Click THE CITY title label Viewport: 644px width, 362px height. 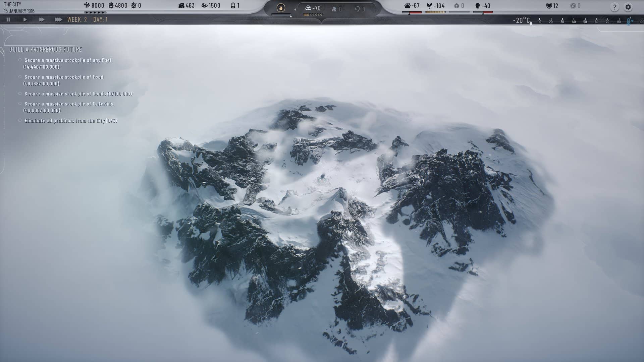12,4
